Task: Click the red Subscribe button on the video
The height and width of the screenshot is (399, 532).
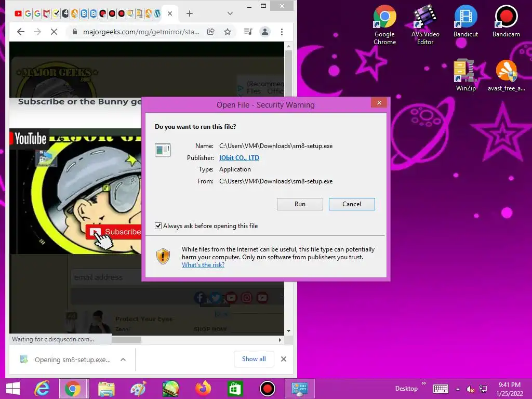Action: [114, 232]
